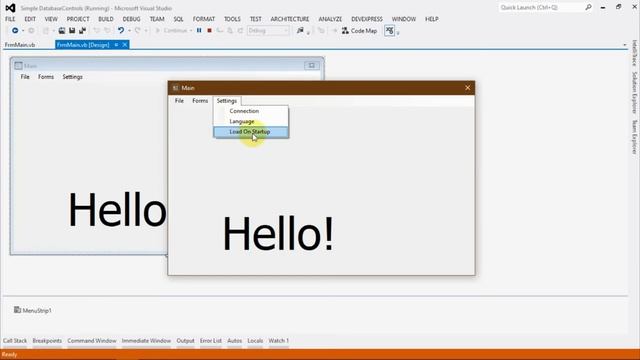Open the Call Stack tab
640x360 pixels.
pos(15,341)
